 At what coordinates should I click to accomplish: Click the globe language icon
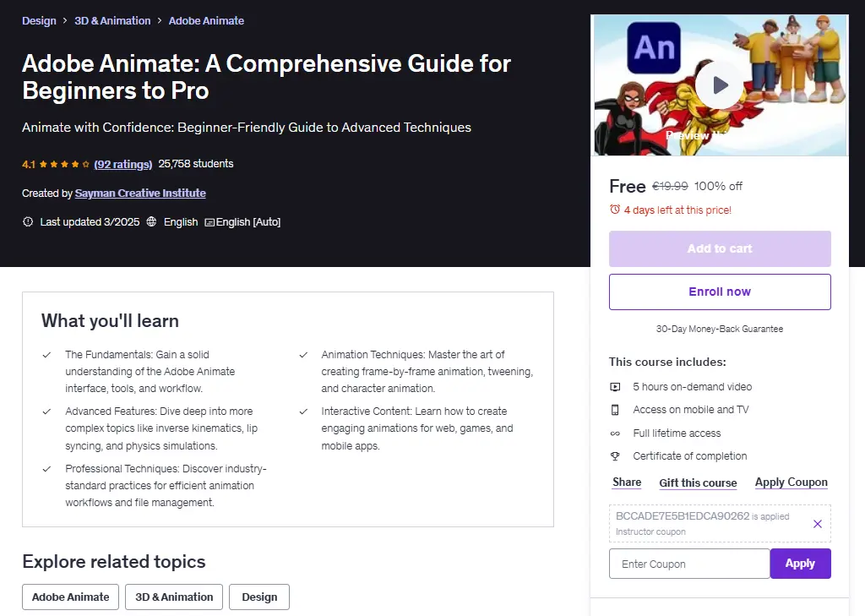[x=151, y=222]
